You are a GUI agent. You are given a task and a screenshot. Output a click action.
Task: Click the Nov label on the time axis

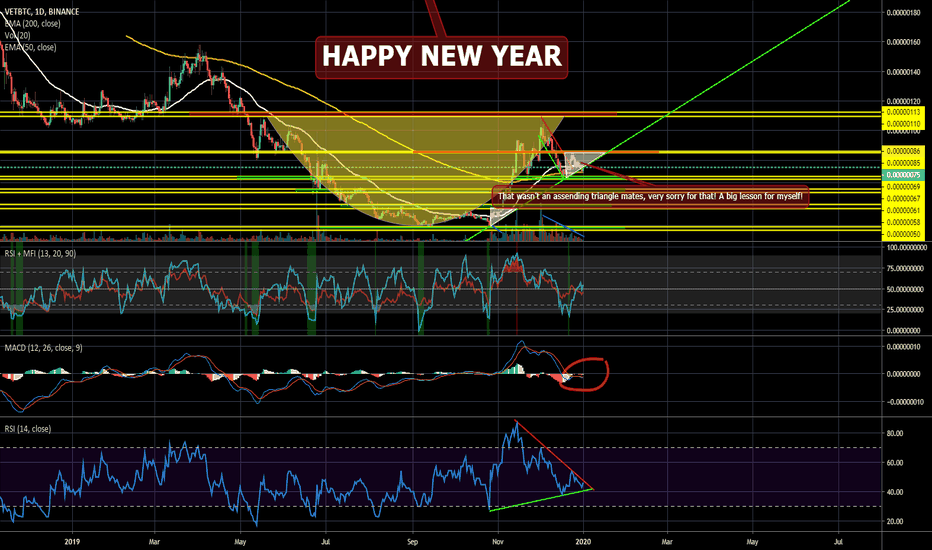(498, 542)
